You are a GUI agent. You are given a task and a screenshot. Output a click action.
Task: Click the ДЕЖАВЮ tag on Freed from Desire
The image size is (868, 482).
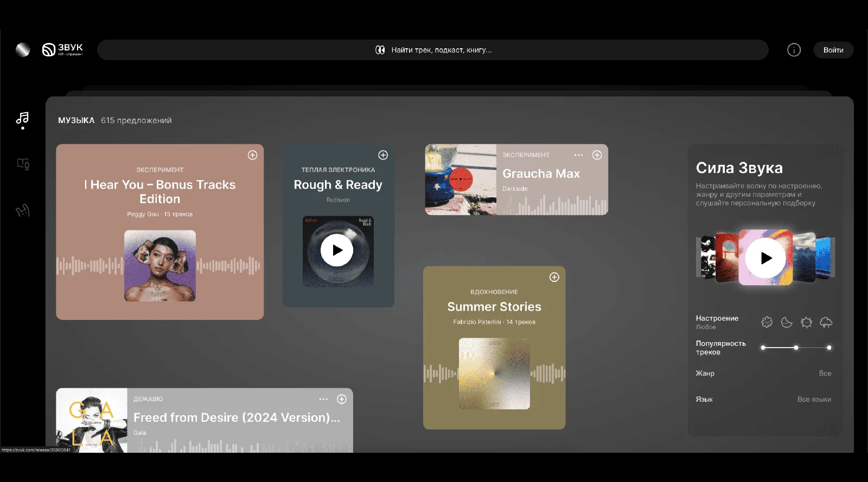coord(148,399)
